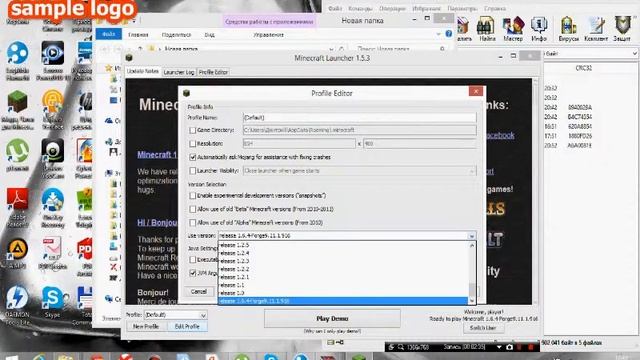The width and height of the screenshot is (640, 360).
Task: Click WinRAR's Защита toolbar icon
Action: tap(622, 29)
